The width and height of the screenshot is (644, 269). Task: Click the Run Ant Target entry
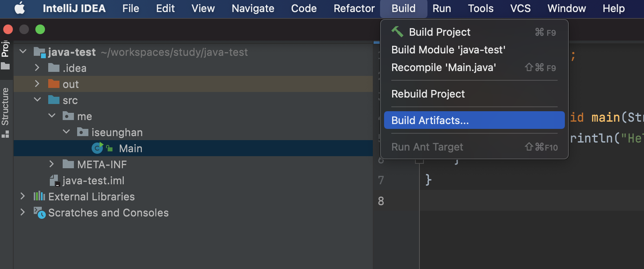[474, 147]
